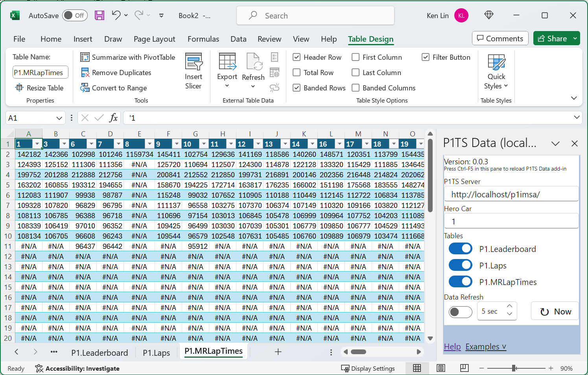The width and height of the screenshot is (588, 375).
Task: Expand the formula bar
Action: click(577, 117)
